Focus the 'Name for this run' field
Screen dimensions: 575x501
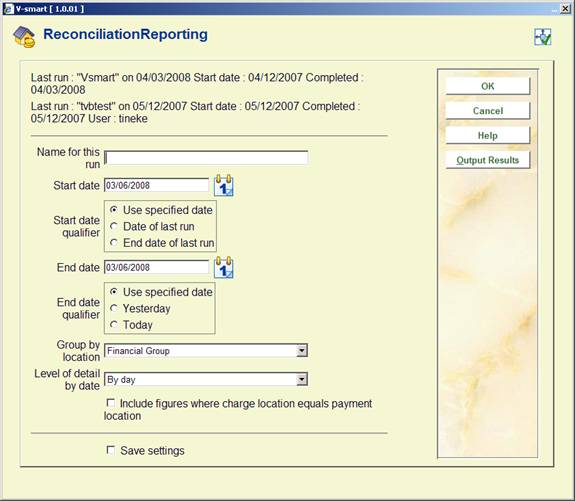pyautogui.click(x=206, y=158)
